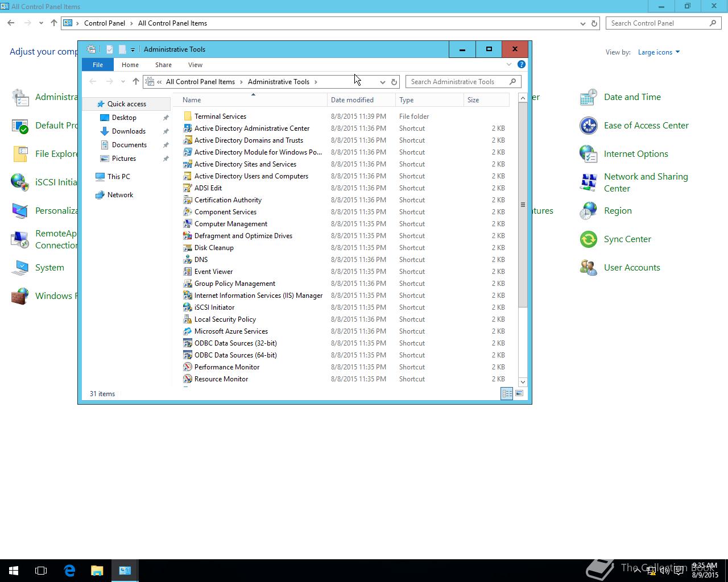Open the Share ribbon tab

[163, 65]
